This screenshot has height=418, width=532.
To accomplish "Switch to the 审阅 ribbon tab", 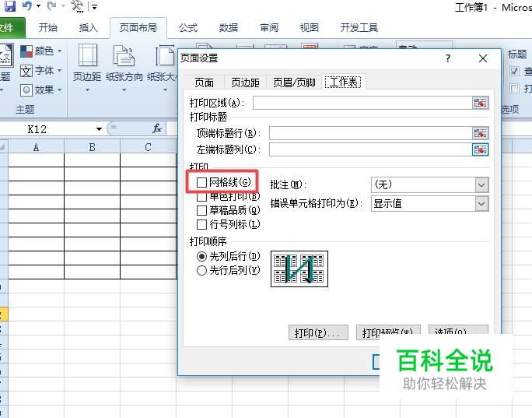I will coord(269,27).
